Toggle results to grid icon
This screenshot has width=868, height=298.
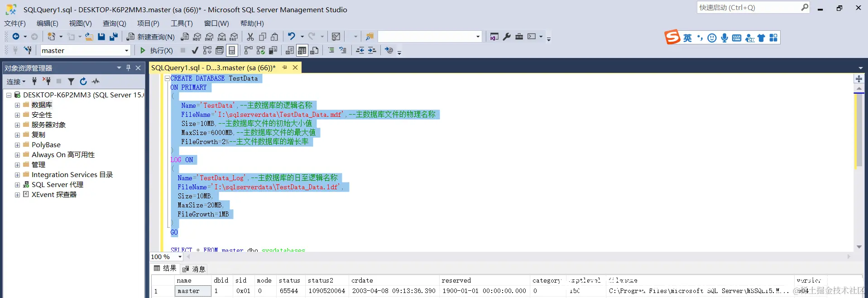[302, 50]
